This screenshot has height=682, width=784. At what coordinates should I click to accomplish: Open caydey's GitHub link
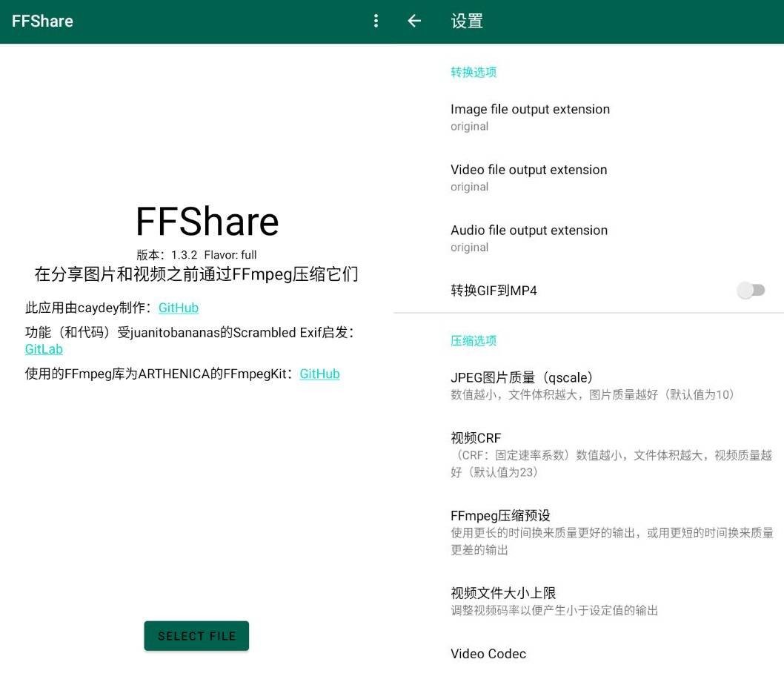(x=179, y=308)
